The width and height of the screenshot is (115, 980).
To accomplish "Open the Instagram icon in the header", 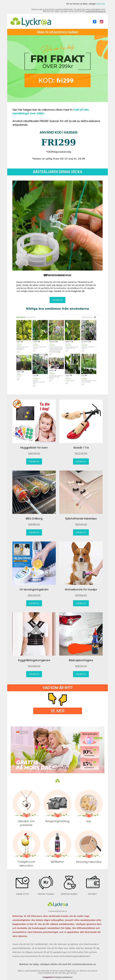I will pyautogui.click(x=101, y=22).
